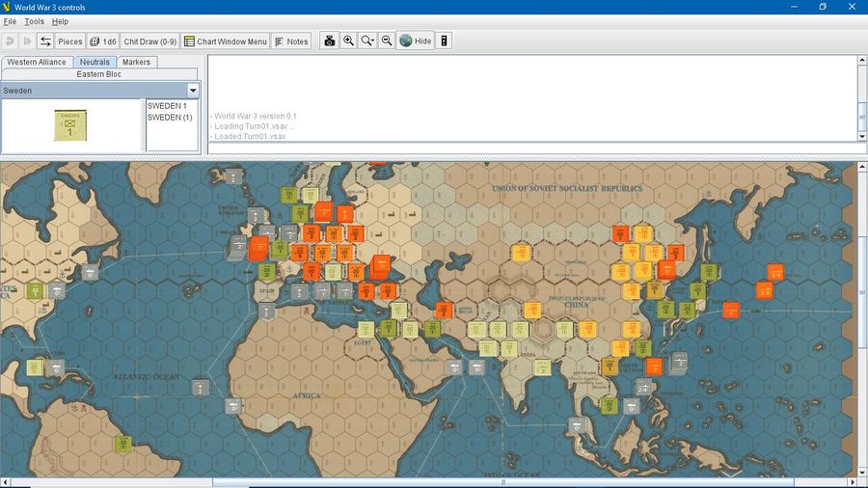Open the File menu
Screen dimensions: 868x488
[10, 21]
